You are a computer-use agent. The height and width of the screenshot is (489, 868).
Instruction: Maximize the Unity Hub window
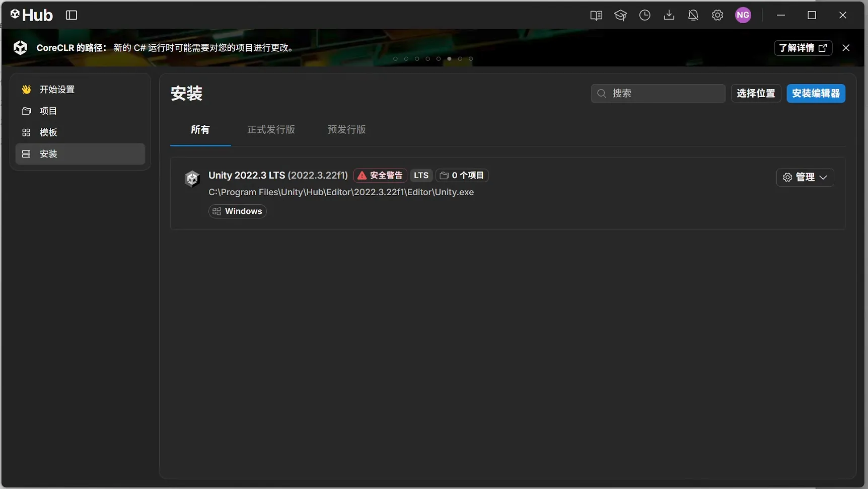[x=812, y=15]
